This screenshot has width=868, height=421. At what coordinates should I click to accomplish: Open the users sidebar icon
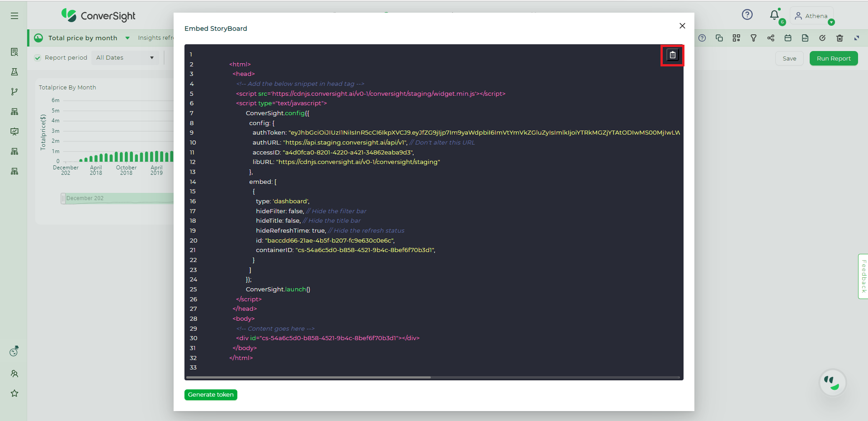pyautogui.click(x=14, y=374)
